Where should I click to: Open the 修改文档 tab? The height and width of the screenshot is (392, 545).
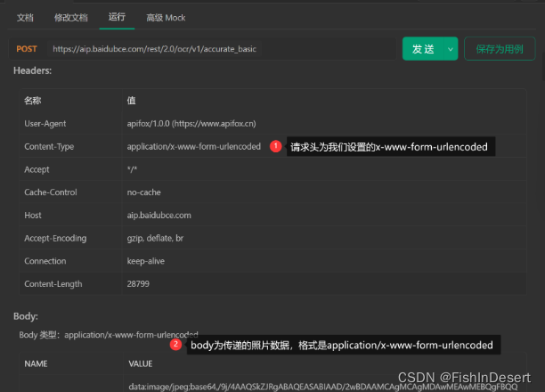coord(71,18)
